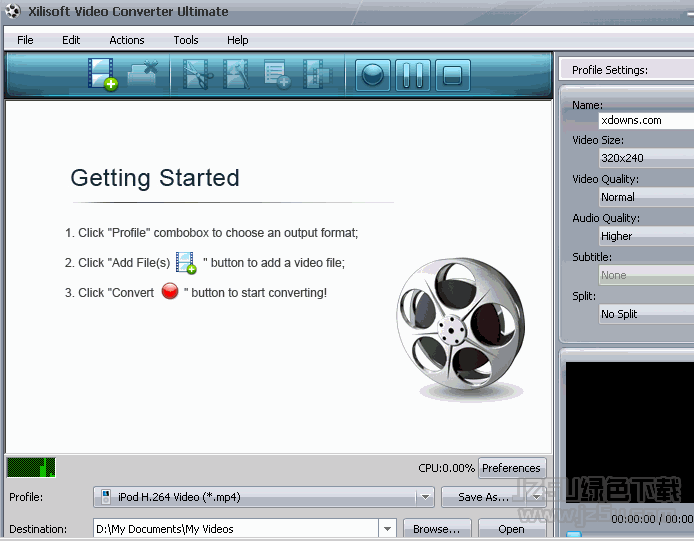Click the Profile Settings panel header

pos(626,70)
